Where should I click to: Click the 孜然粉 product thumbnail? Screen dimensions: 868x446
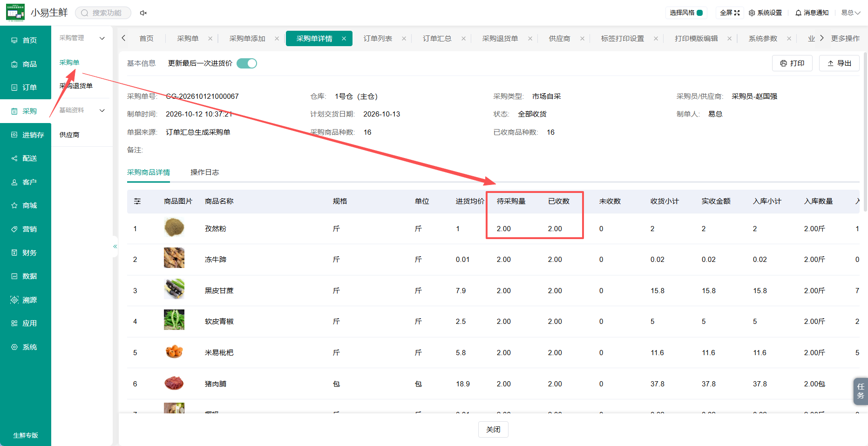[x=174, y=228]
